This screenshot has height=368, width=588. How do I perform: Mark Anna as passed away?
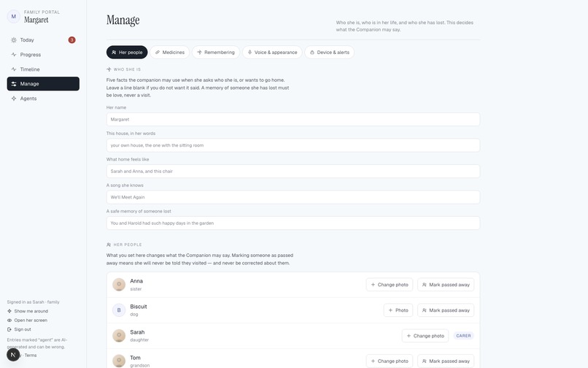[x=446, y=285]
